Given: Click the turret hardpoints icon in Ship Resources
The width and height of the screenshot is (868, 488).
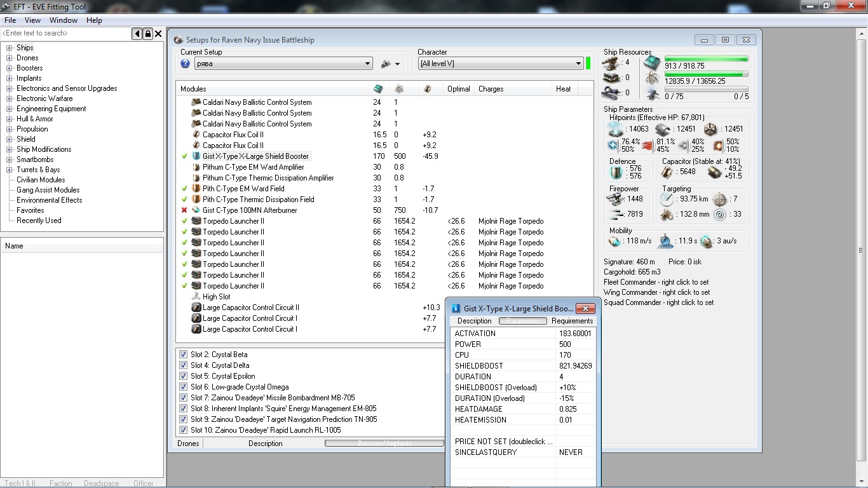Looking at the screenshot, I should coord(611,62).
